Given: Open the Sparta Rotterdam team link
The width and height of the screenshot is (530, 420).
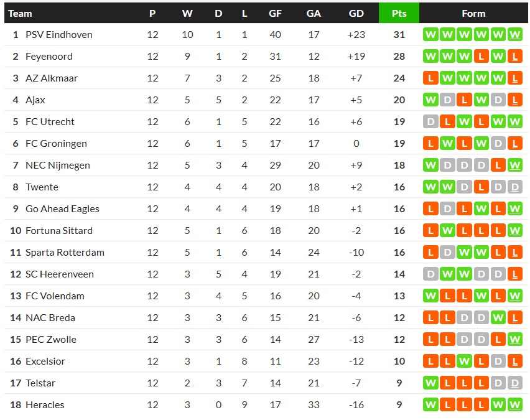Looking at the screenshot, I should tap(65, 253).
